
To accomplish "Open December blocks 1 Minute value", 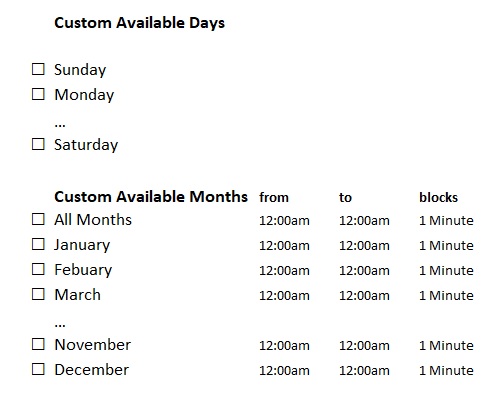I will click(x=446, y=370).
